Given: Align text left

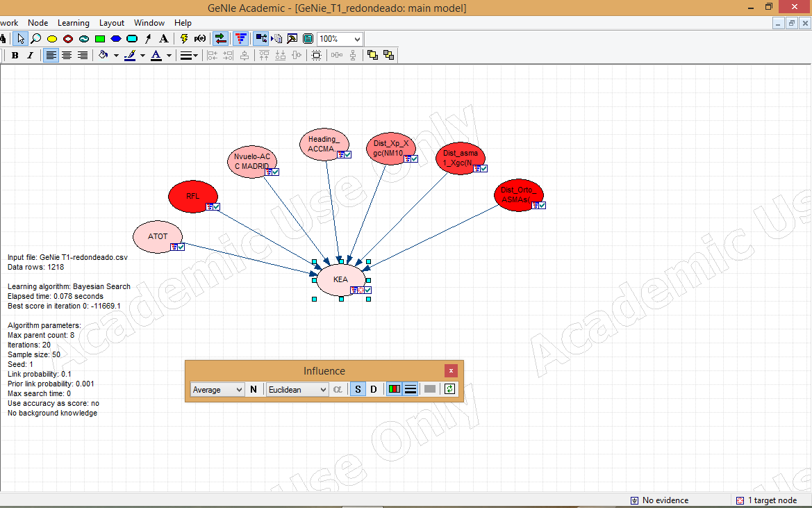Looking at the screenshot, I should click(51, 56).
